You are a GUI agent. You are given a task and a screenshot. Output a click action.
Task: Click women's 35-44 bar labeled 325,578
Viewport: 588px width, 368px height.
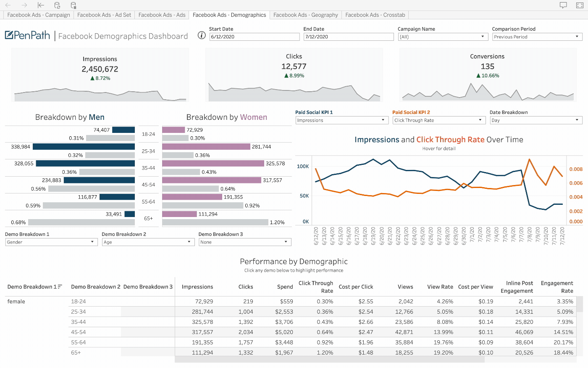coord(213,163)
